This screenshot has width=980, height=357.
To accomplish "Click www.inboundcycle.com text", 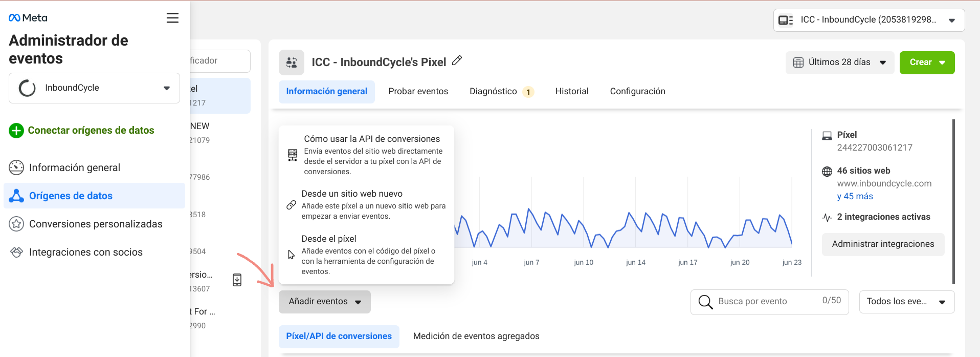I will click(x=884, y=184).
